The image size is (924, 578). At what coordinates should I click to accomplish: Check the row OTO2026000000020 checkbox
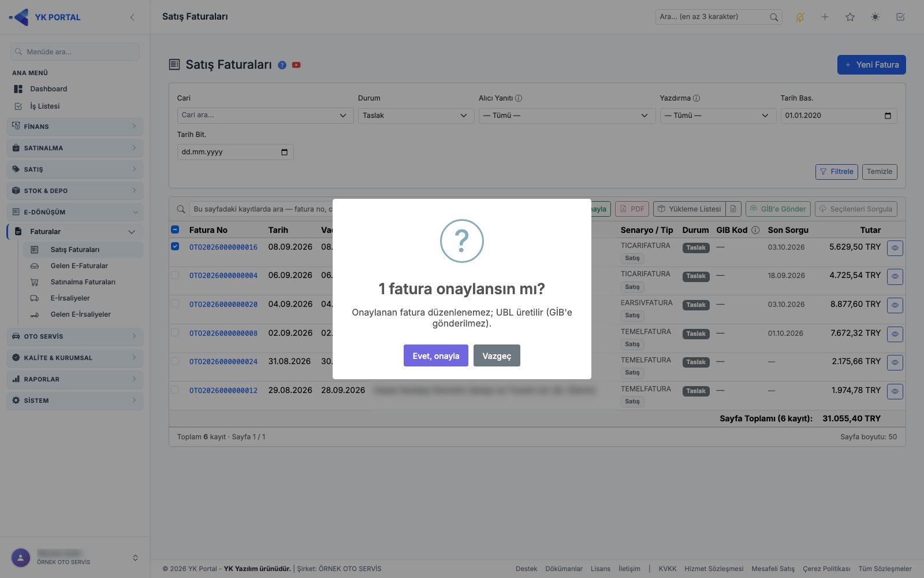pos(175,303)
